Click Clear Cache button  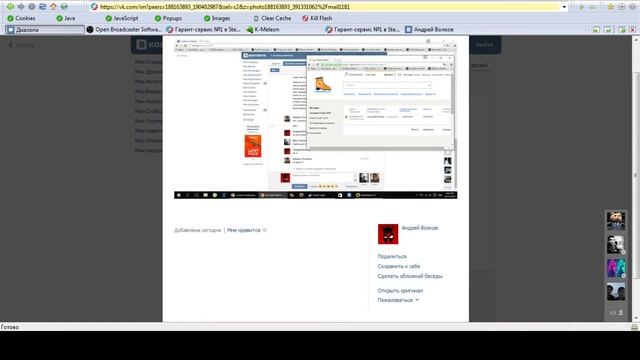(272, 18)
